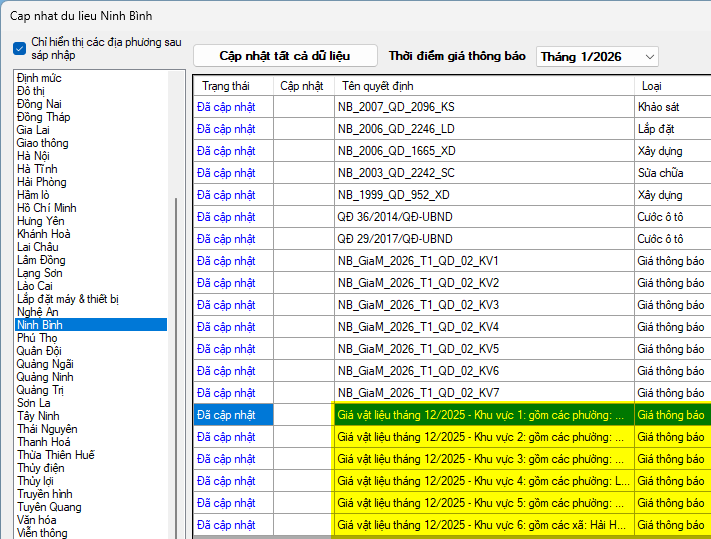This screenshot has height=539, width=711.
Task: Choose Quảng Ninh from the locality list
Action: click(45, 377)
